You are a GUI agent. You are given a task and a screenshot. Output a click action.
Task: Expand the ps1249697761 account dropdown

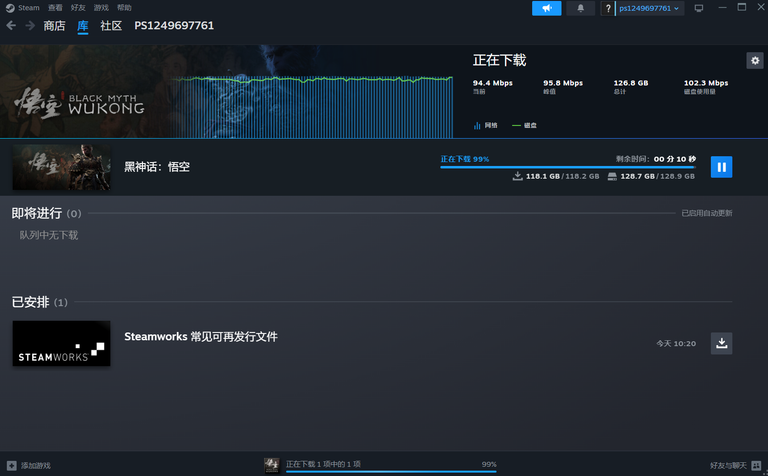click(649, 8)
